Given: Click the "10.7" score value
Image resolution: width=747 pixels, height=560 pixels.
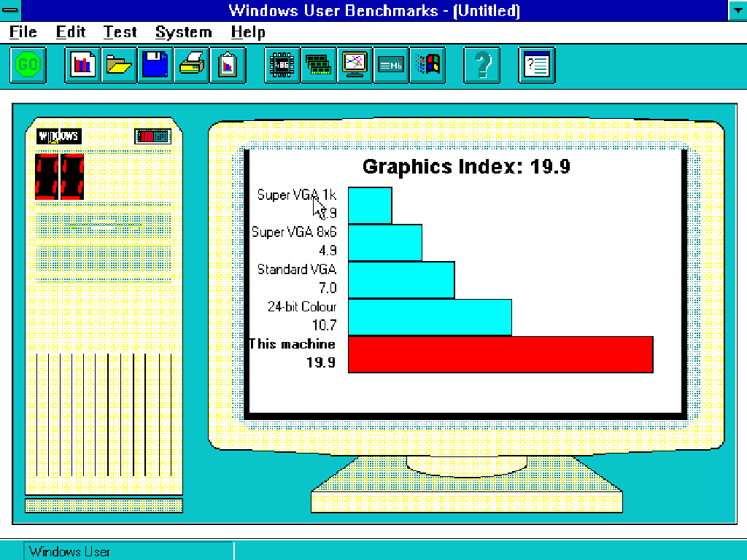Looking at the screenshot, I should pos(324,325).
